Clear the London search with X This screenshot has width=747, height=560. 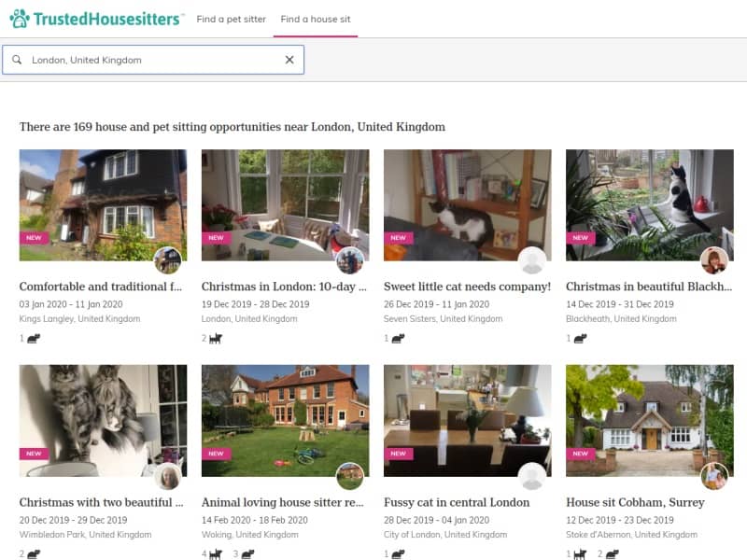tap(289, 60)
